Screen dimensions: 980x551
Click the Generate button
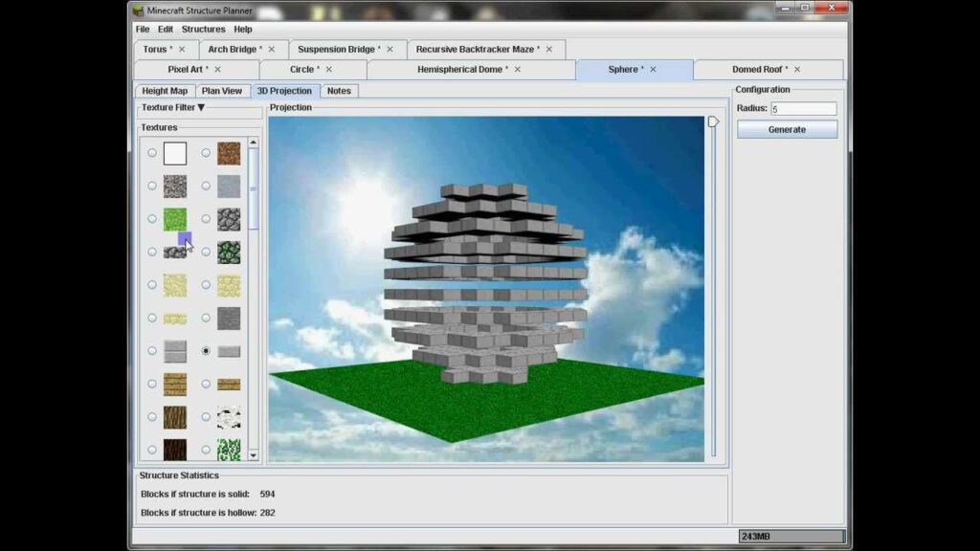coord(787,129)
